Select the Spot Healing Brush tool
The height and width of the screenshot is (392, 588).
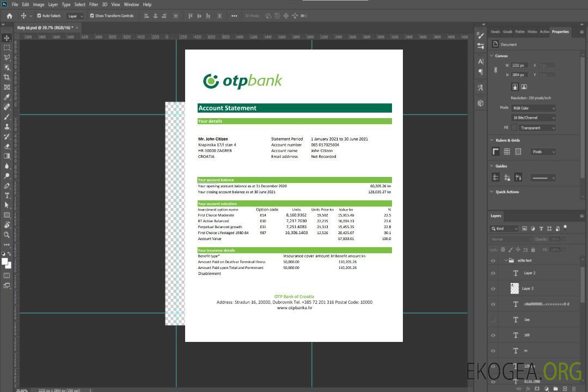pos(7,107)
